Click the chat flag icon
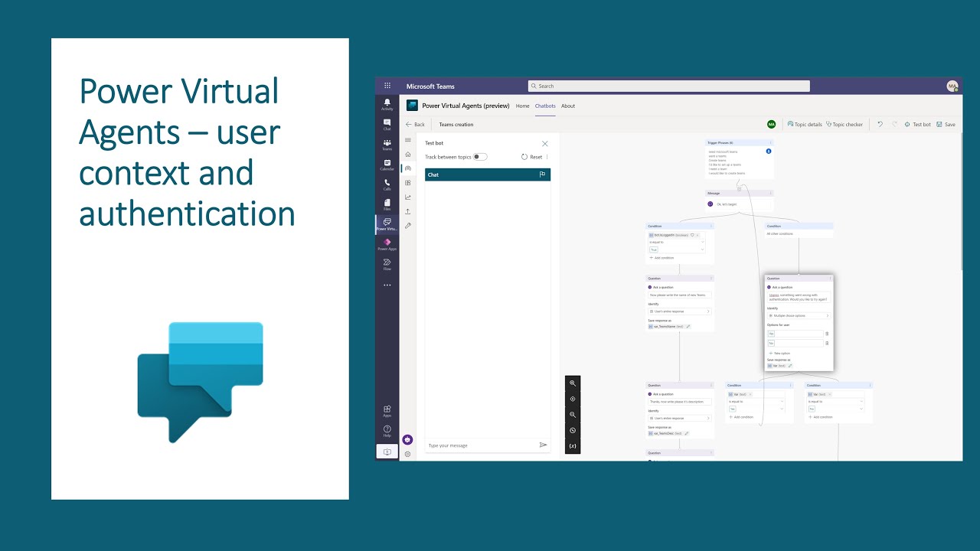 [542, 174]
